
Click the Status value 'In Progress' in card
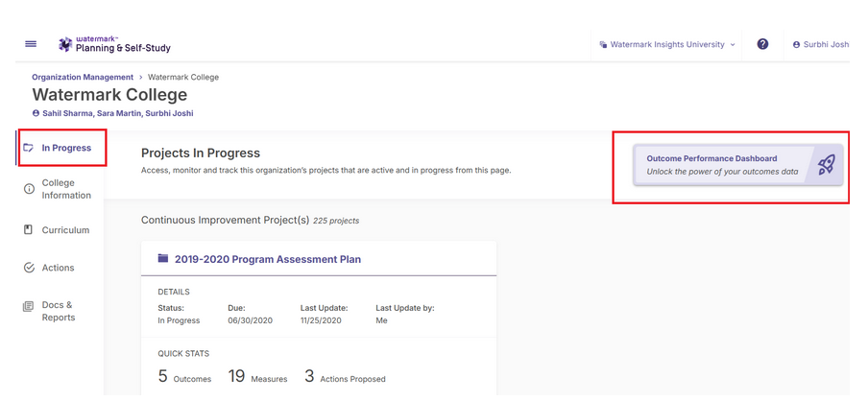coord(179,320)
